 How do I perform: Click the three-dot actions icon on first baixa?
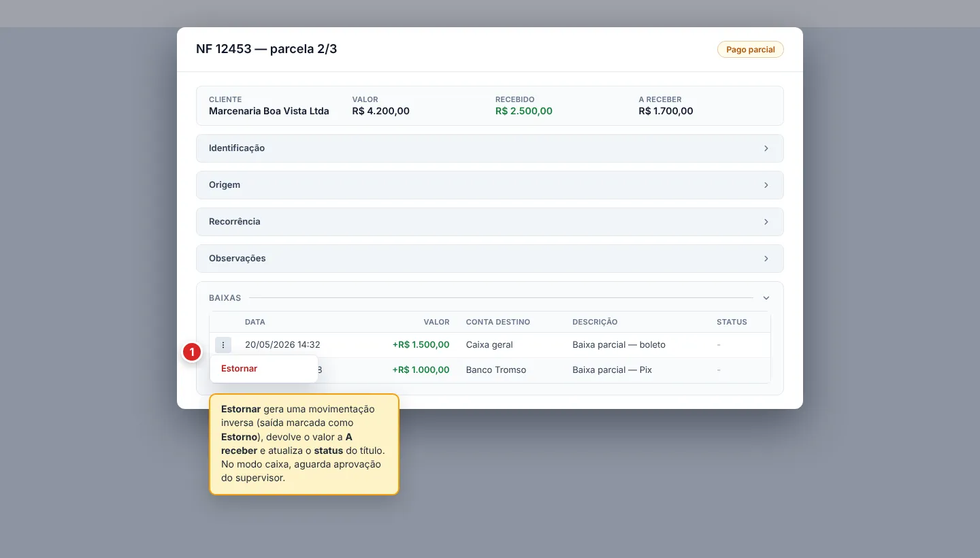223,345
